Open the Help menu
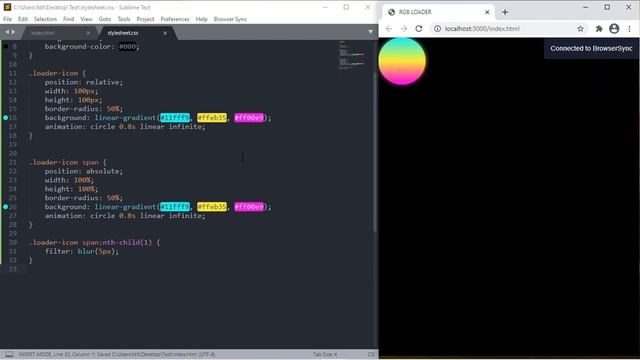 (202, 19)
